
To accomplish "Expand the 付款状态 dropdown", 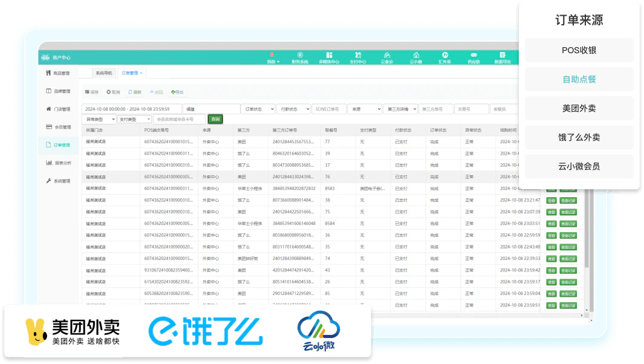I will (293, 109).
